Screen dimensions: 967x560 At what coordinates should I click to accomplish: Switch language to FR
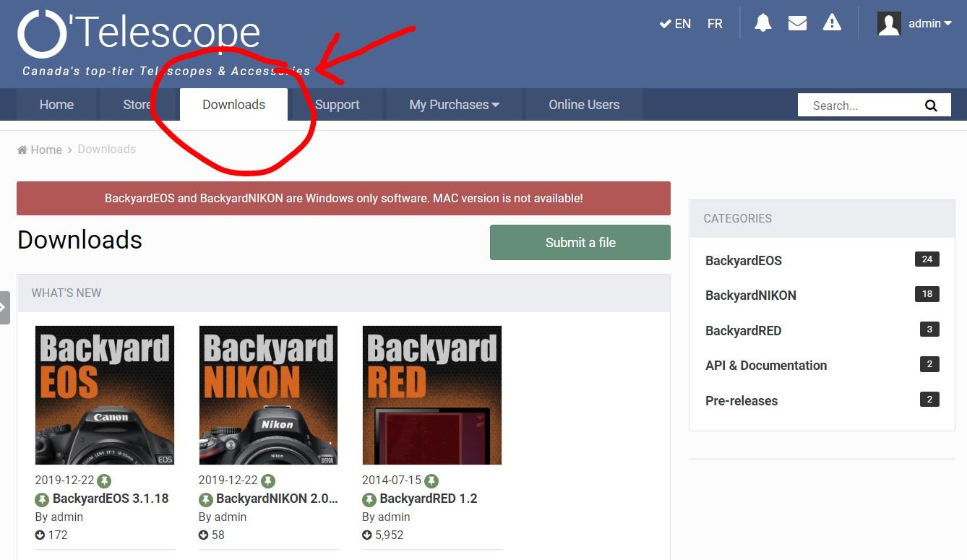(715, 24)
